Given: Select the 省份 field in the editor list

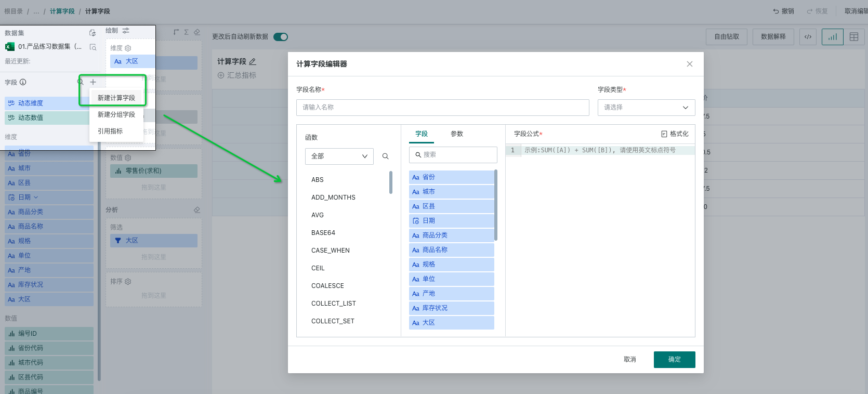Looking at the screenshot, I should 451,177.
